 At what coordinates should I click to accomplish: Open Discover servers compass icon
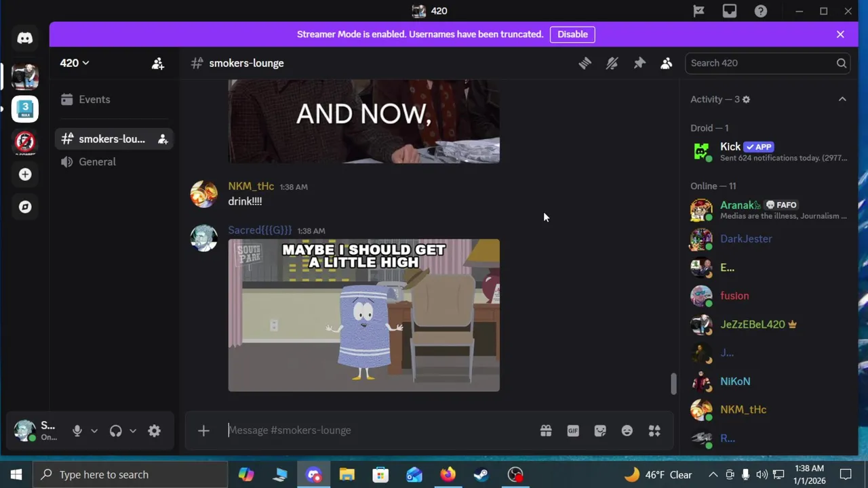tap(25, 207)
